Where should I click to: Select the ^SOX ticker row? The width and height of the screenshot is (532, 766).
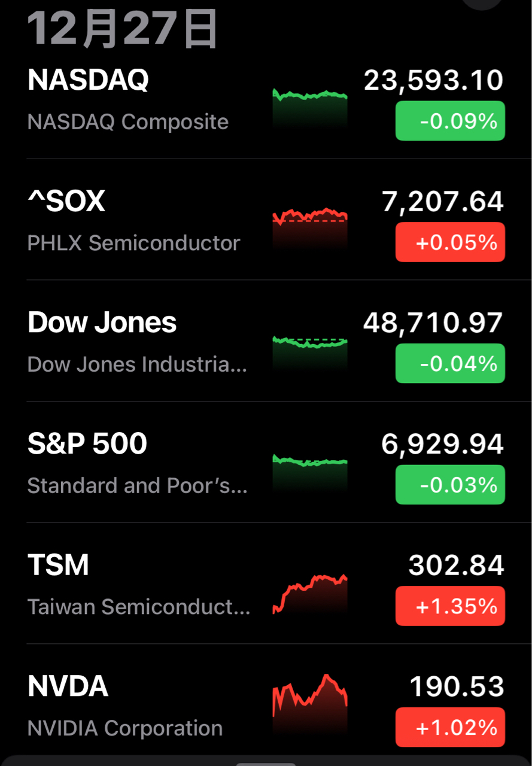coord(266,220)
